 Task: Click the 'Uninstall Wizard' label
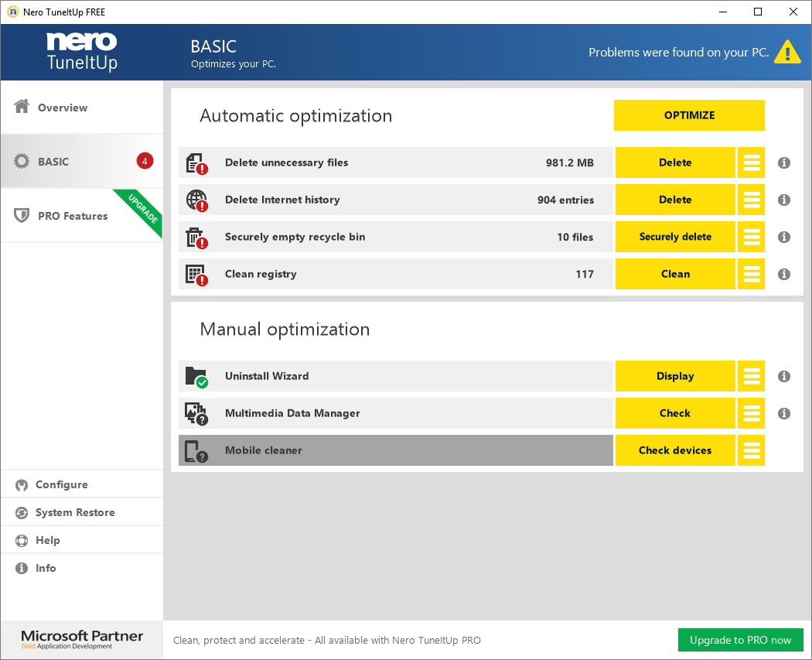(x=267, y=376)
